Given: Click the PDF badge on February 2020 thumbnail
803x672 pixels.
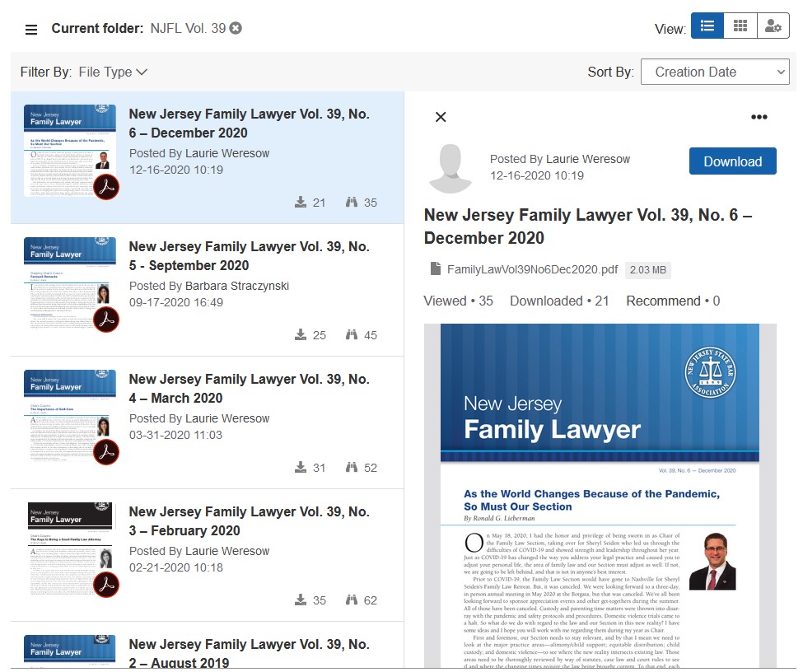Looking at the screenshot, I should (106, 585).
